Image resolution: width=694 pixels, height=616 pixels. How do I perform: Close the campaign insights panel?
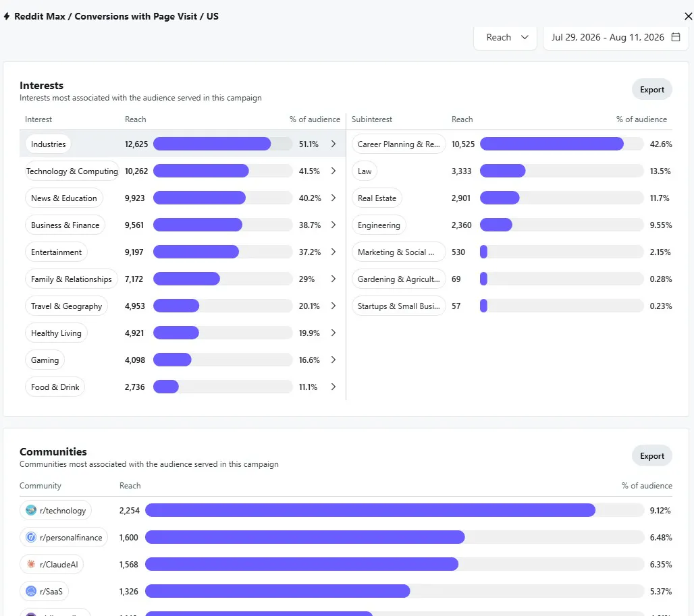[x=688, y=16]
